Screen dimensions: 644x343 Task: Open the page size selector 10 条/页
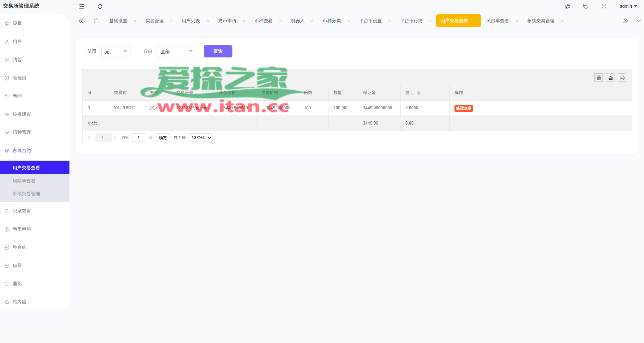(x=201, y=138)
